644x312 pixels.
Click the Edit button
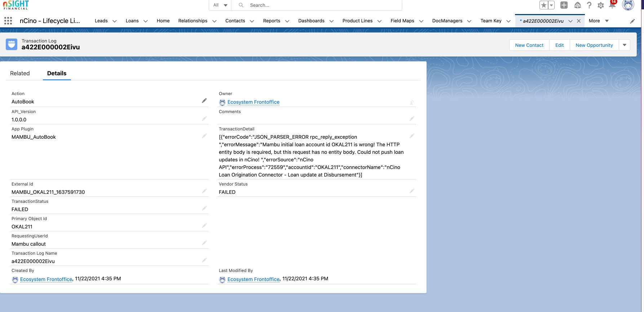[559, 45]
